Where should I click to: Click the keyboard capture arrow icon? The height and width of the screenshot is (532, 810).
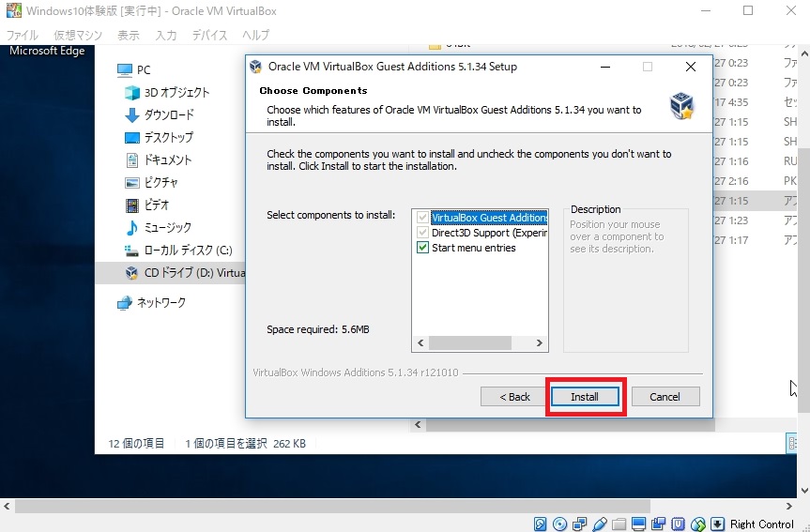pos(717,524)
